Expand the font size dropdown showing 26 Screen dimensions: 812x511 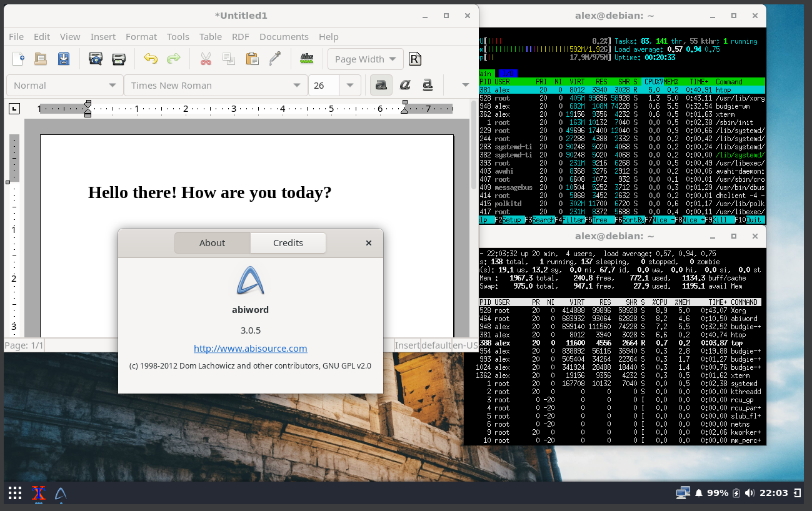(350, 85)
